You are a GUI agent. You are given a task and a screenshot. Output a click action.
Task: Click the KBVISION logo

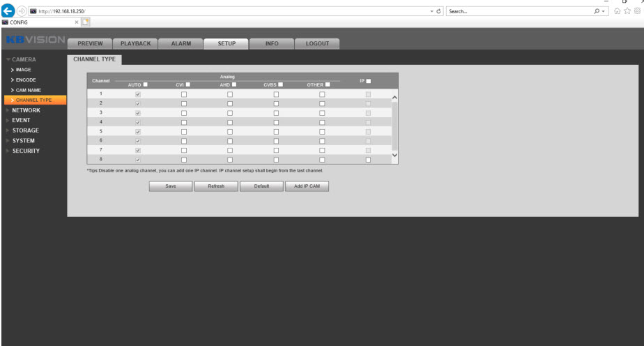pos(35,43)
